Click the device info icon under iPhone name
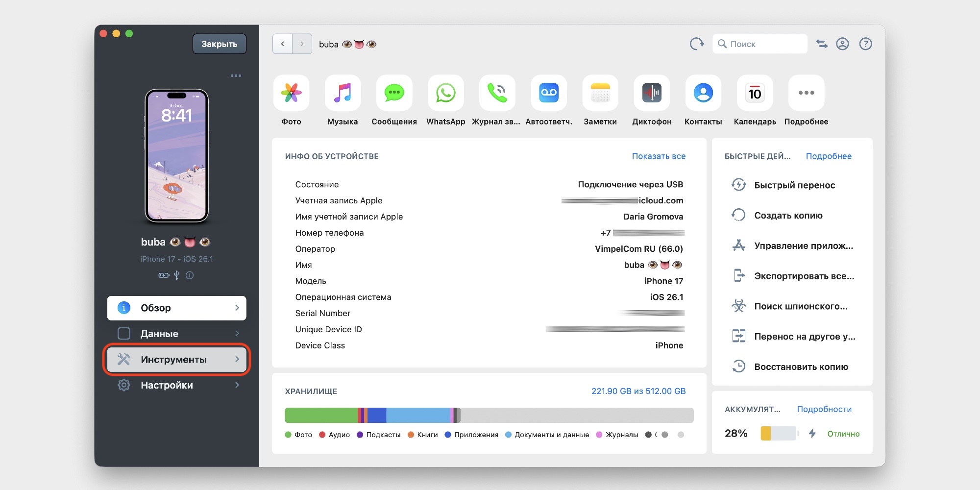 pyautogui.click(x=190, y=275)
